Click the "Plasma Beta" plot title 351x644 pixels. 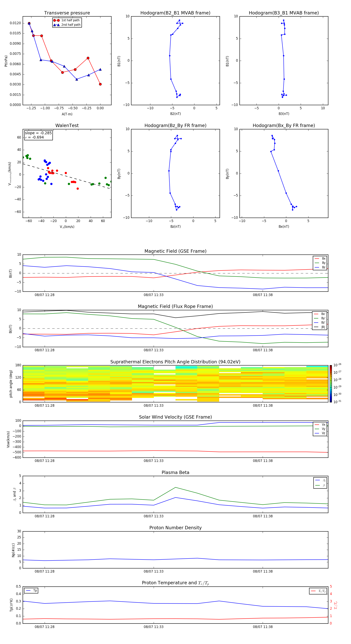175,473
